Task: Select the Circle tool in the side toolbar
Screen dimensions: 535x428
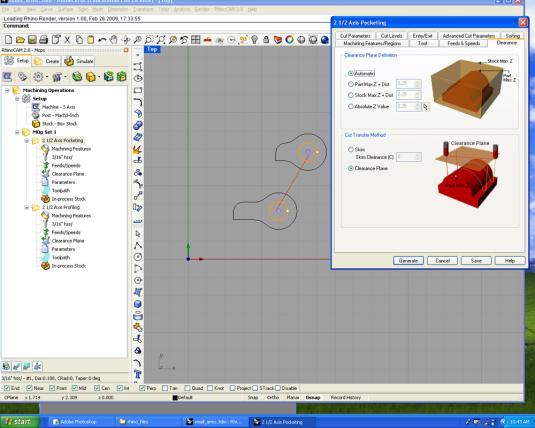Action: click(138, 257)
